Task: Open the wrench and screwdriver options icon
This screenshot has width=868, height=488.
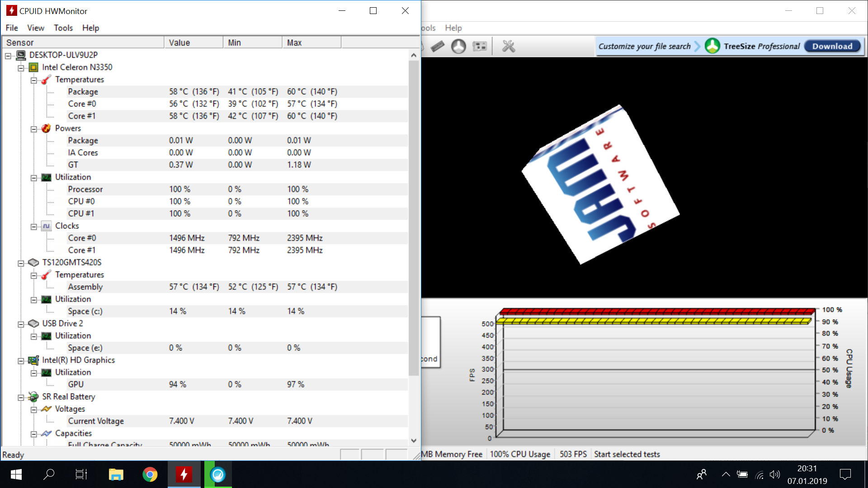Action: (509, 46)
